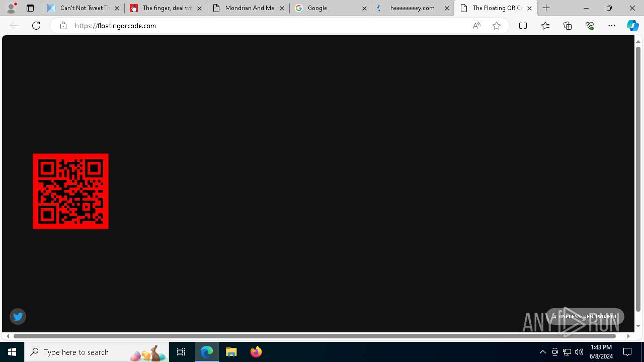Close The finger, deal with it tab
The height and width of the screenshot is (362, 644).
point(199,8)
